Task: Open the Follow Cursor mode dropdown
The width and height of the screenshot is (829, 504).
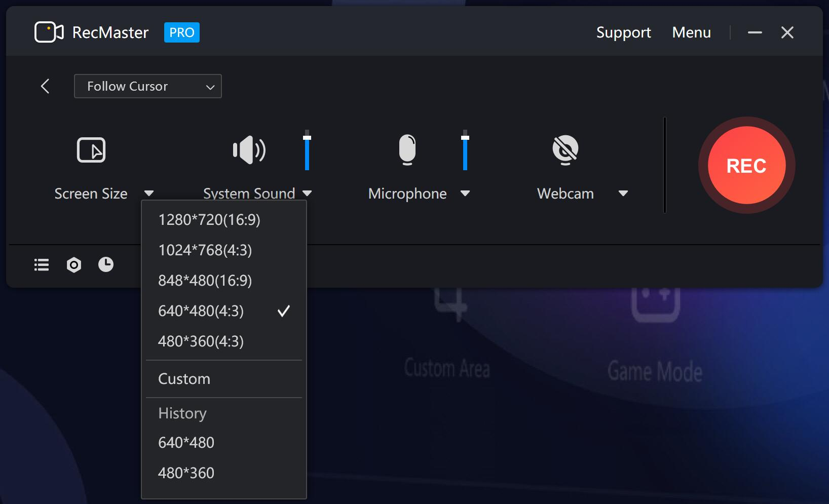Action: pos(148,86)
